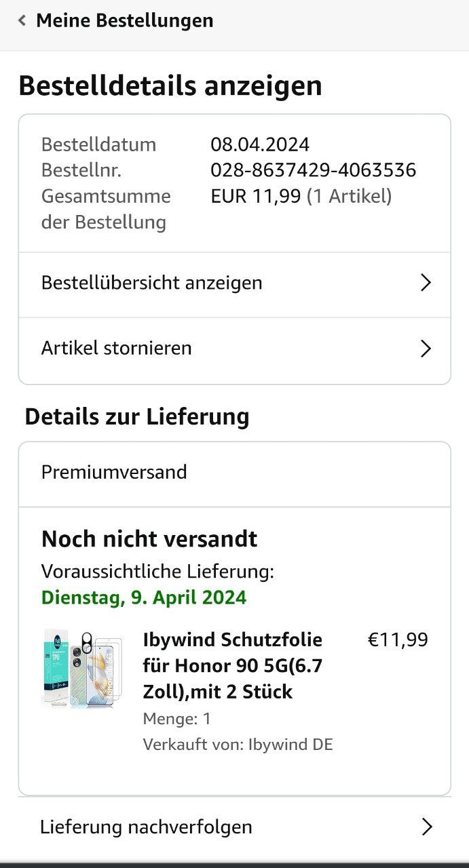The height and width of the screenshot is (868, 469).
Task: Click the chevron next to Bestellübersicht anzeigen
Action: coord(426,283)
